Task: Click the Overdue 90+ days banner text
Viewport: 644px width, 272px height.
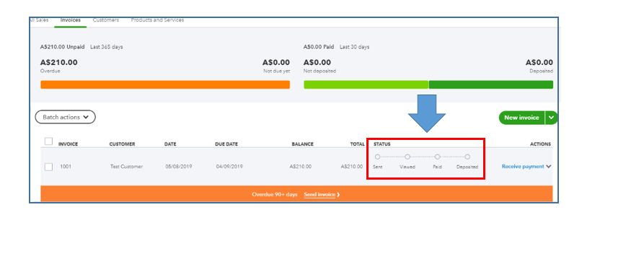Action: [x=275, y=194]
